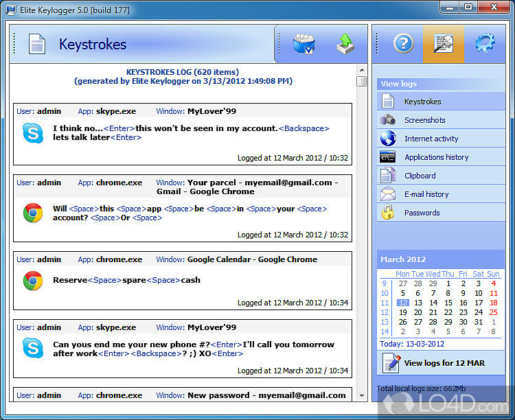The width and height of the screenshot is (515, 420).
Task: Select the view logs magnifier icon
Action: point(444,44)
